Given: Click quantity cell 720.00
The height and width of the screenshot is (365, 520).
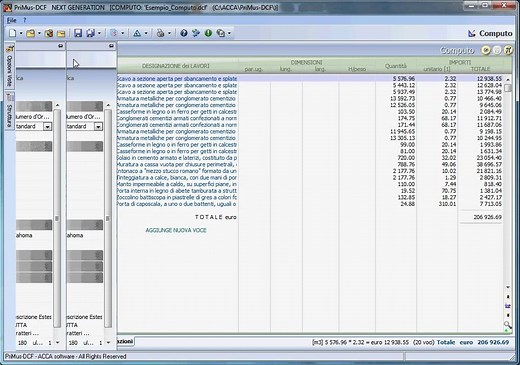Looking at the screenshot, I should (x=406, y=158).
